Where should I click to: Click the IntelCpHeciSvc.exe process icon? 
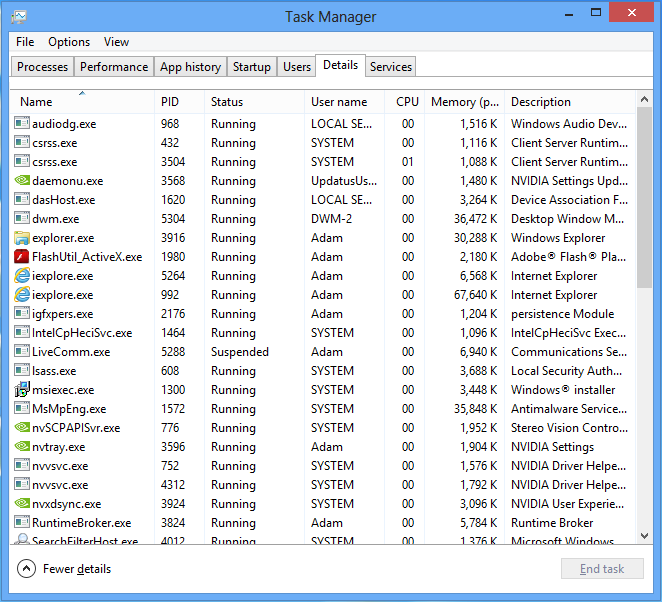pyautogui.click(x=22, y=332)
